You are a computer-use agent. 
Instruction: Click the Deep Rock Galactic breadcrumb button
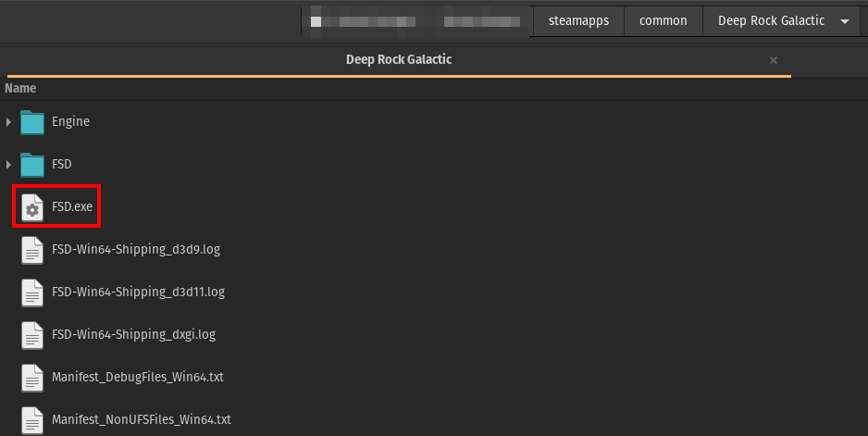click(x=771, y=21)
